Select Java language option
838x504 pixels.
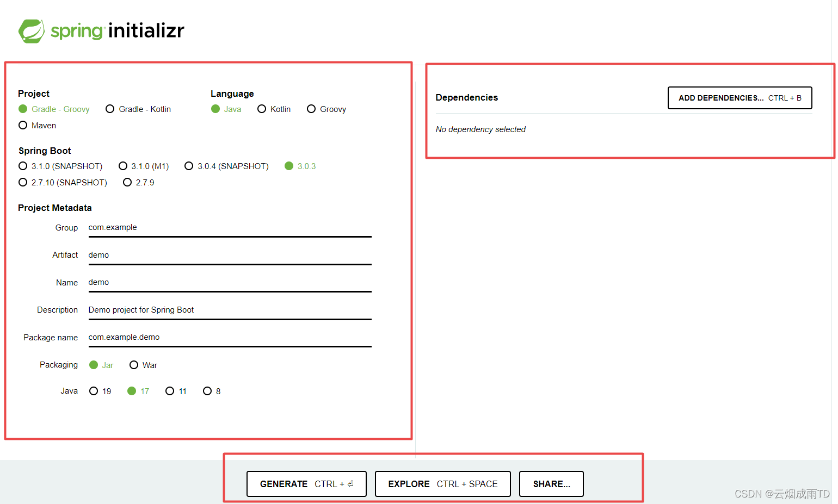[226, 109]
